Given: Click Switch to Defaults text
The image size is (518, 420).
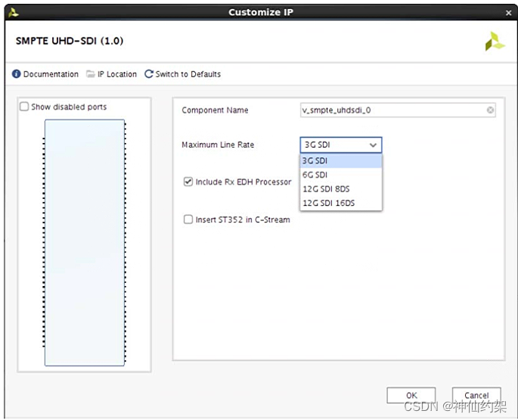Looking at the screenshot, I should (188, 74).
